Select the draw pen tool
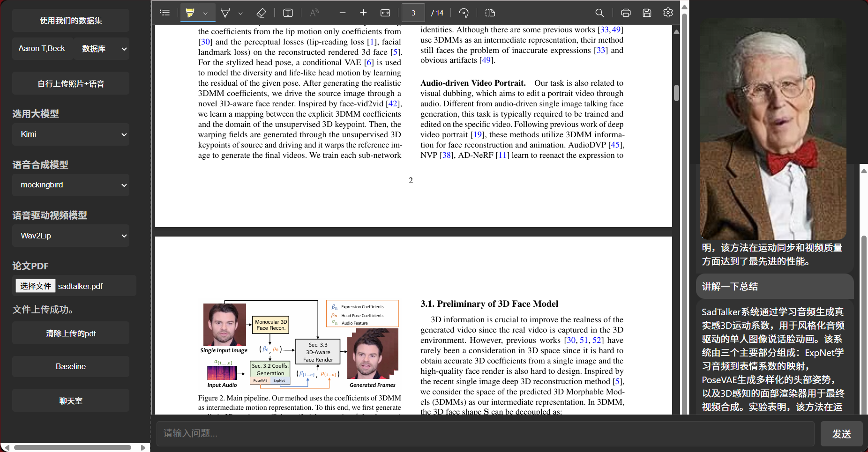Screen dimensions: 868x452 (225, 13)
